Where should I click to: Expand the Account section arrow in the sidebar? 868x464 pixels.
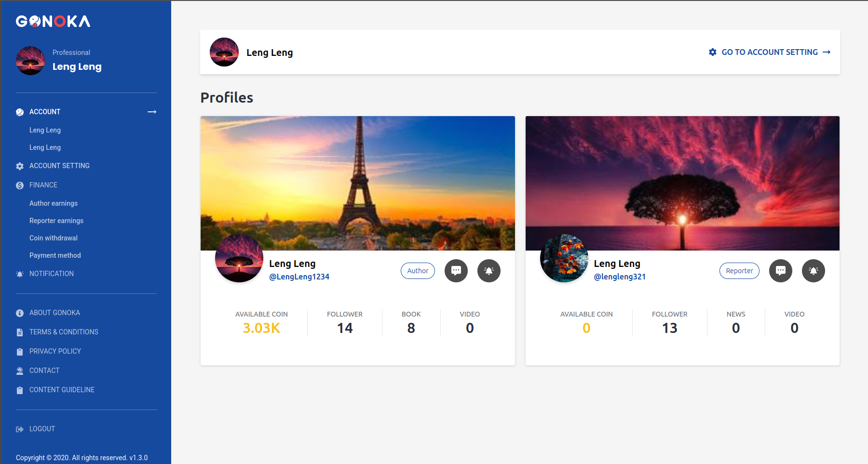(152, 112)
